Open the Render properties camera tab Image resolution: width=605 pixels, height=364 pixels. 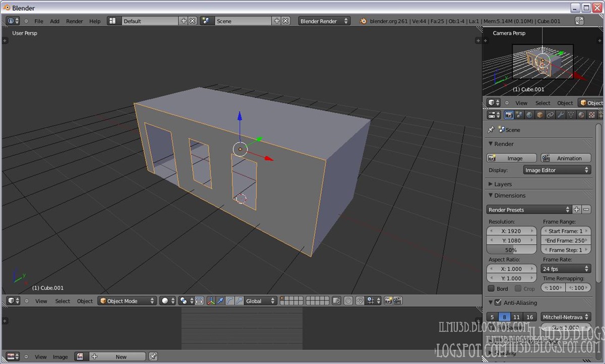pos(509,115)
